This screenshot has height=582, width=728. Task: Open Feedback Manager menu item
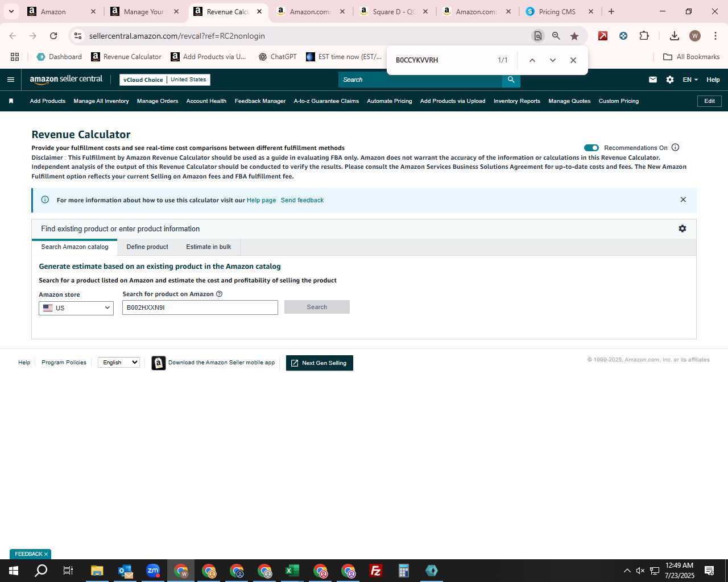(260, 101)
